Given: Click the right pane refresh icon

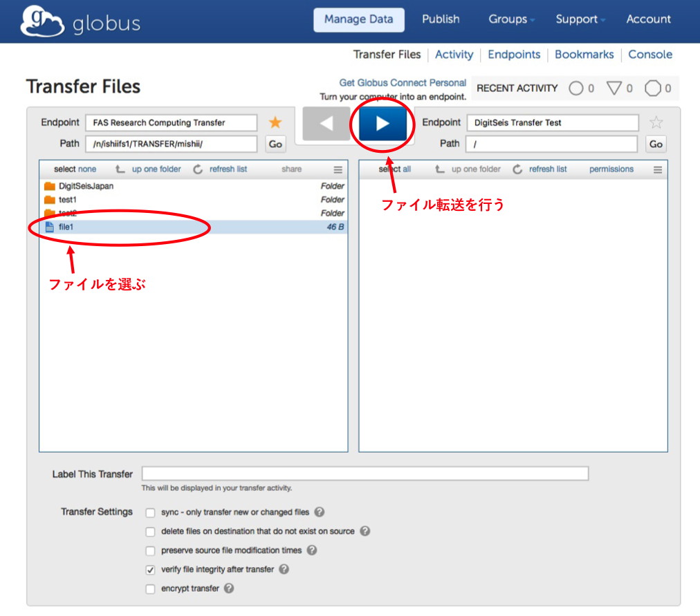Looking at the screenshot, I should click(x=517, y=169).
